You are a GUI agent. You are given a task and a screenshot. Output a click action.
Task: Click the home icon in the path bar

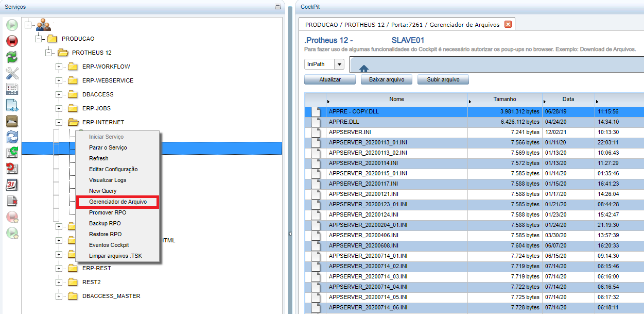click(364, 68)
